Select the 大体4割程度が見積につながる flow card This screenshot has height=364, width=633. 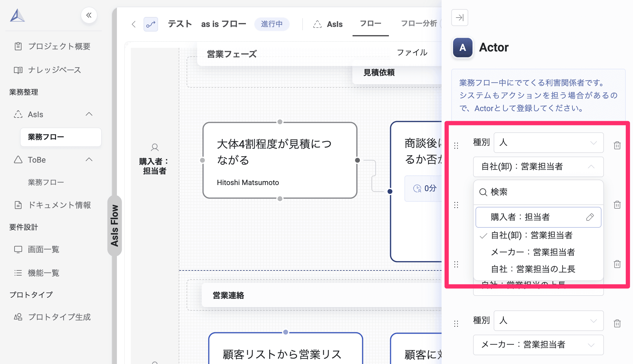[280, 160]
